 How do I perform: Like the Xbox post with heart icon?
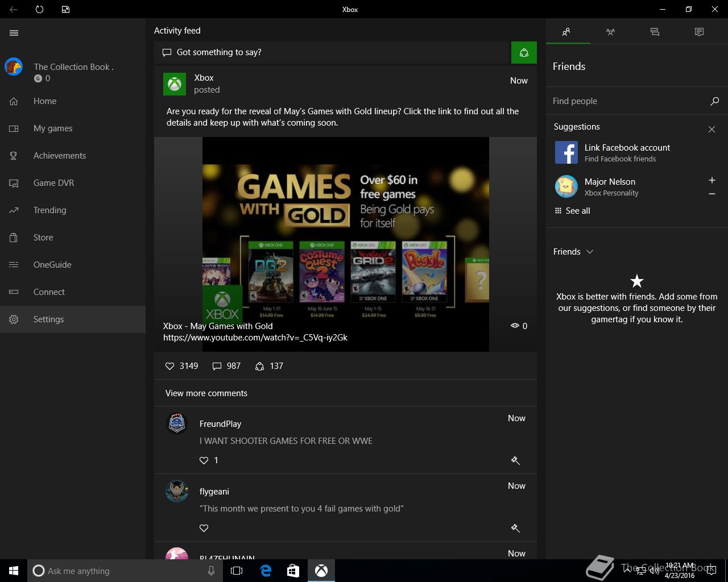169,366
